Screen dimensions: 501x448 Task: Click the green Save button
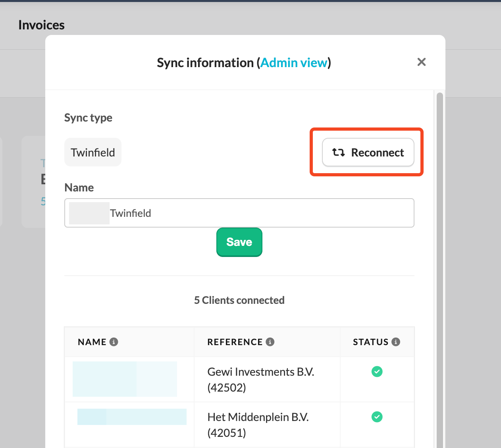pos(239,242)
